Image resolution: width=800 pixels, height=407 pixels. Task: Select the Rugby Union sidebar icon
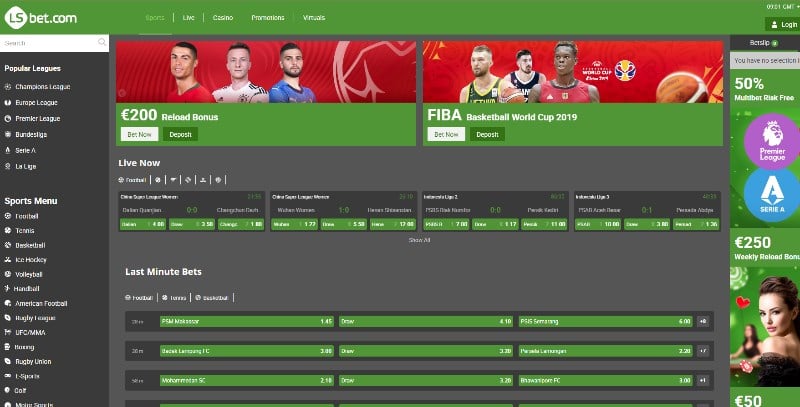[x=8, y=362]
